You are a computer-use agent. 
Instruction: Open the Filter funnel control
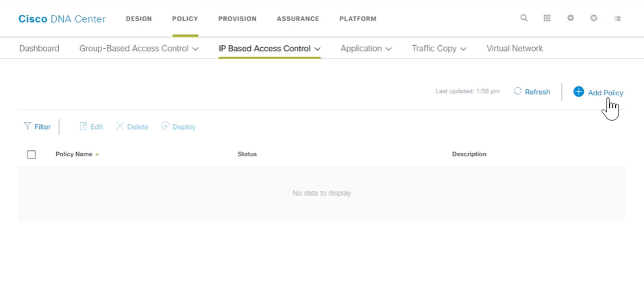coord(37,127)
